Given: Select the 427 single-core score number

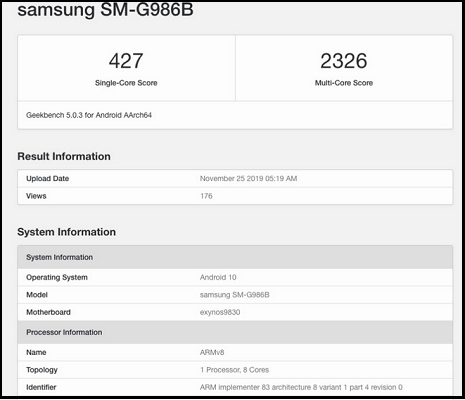Looking at the screenshot, I should 126,61.
